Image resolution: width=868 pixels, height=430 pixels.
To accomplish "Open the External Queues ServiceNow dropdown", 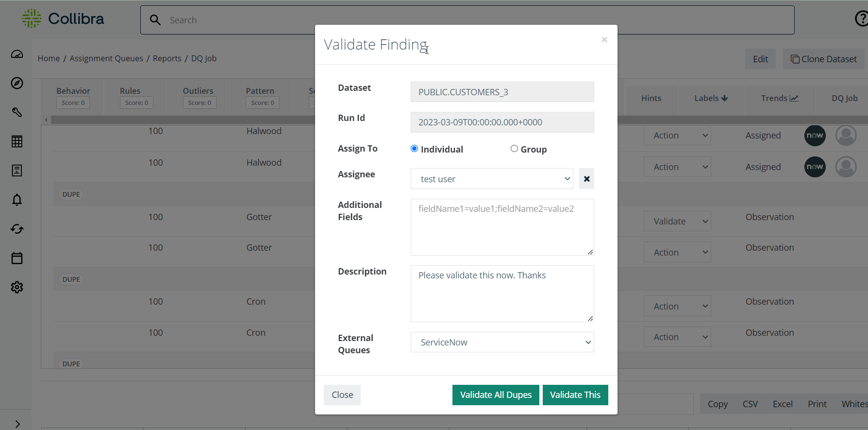I will point(502,342).
